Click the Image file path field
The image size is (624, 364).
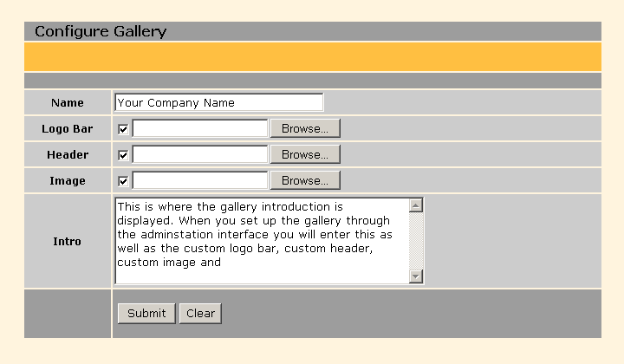[x=199, y=180]
